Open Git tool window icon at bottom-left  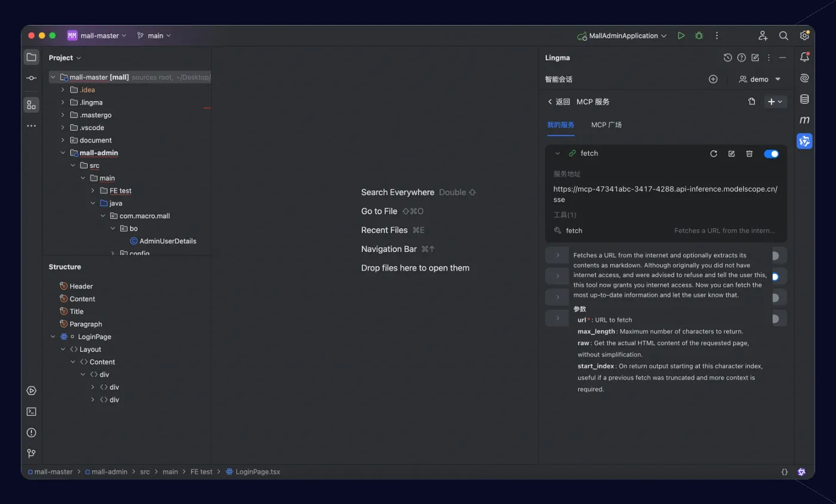point(32,453)
